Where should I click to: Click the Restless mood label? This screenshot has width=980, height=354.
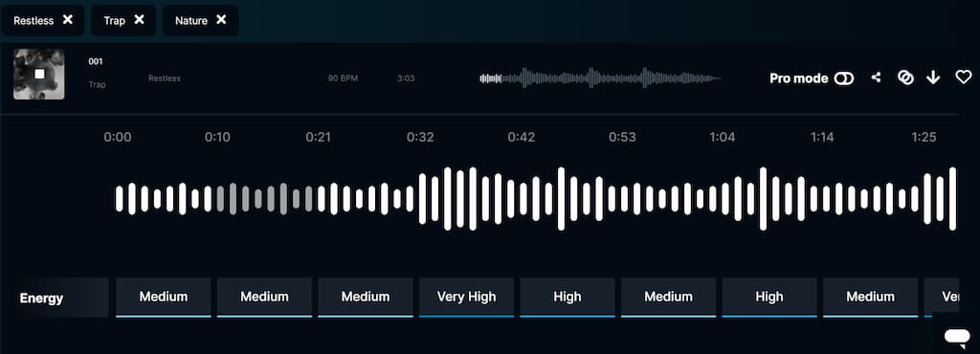pyautogui.click(x=165, y=78)
